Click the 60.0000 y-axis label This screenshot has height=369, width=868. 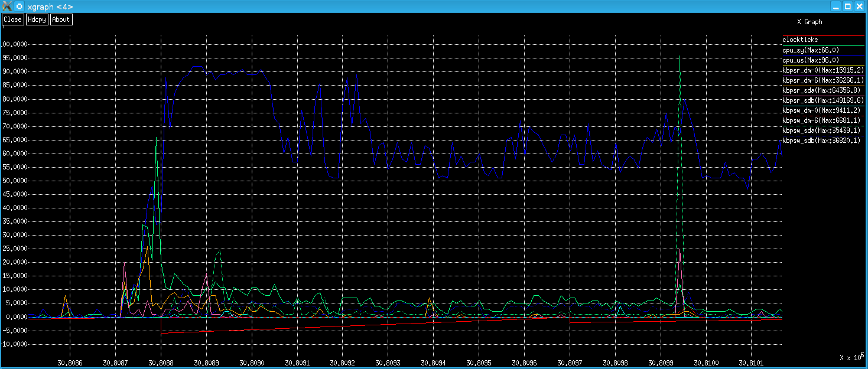[x=14, y=154]
